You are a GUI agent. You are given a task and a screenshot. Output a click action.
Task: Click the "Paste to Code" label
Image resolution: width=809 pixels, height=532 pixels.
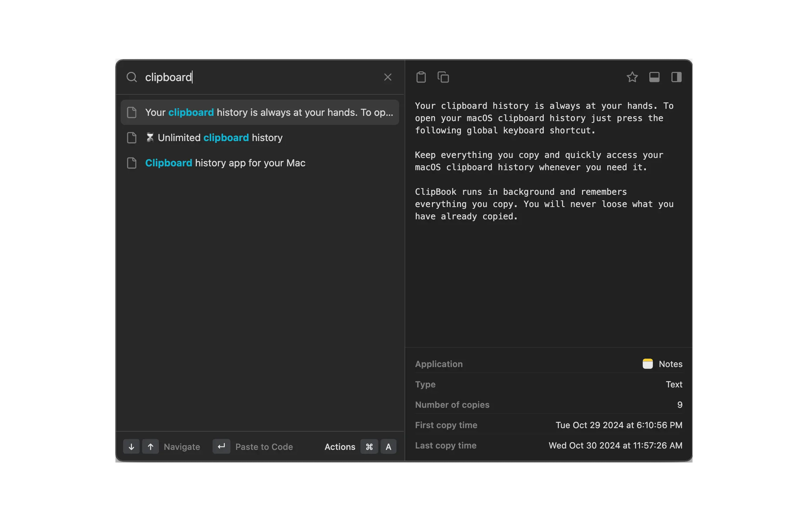point(264,447)
